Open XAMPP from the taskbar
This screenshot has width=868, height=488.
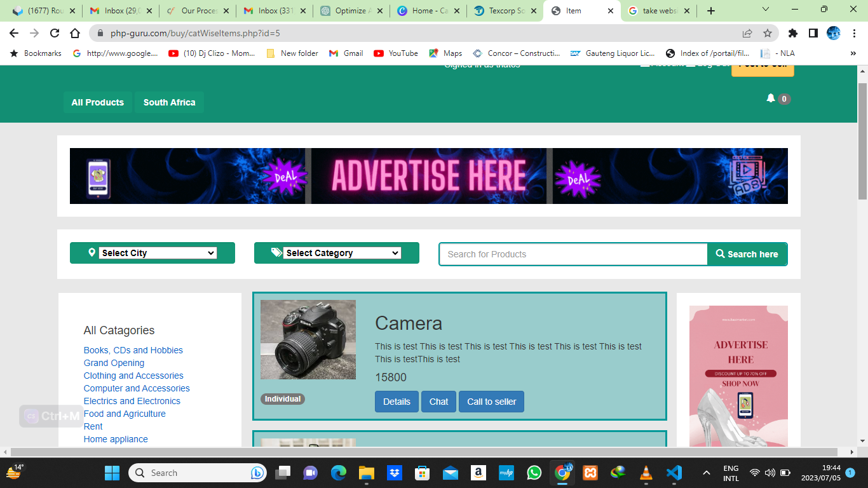coord(590,473)
